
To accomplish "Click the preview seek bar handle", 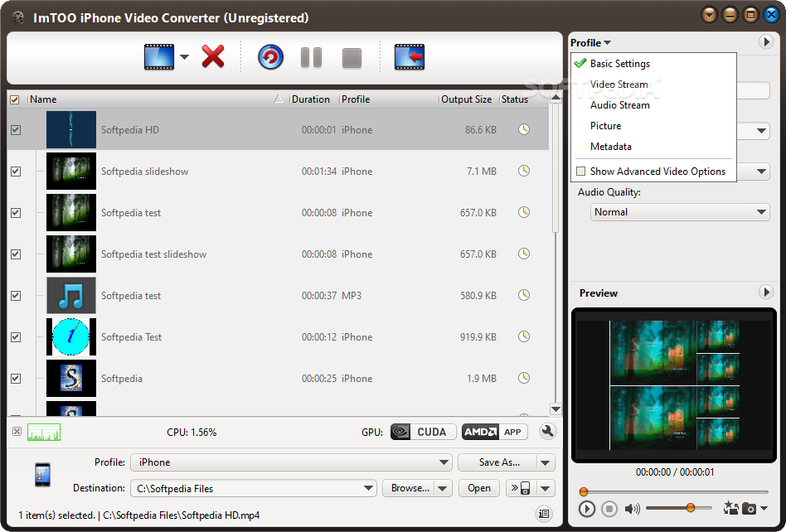I will tap(583, 491).
